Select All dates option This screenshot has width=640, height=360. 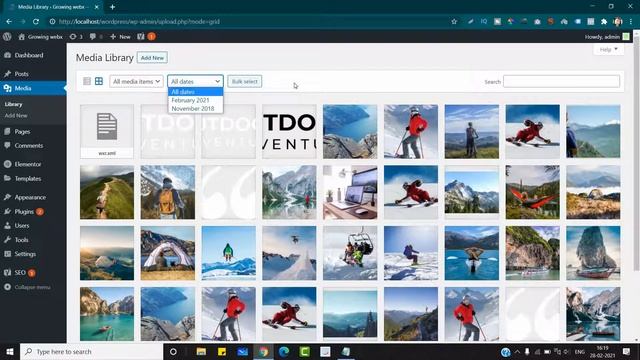point(196,92)
